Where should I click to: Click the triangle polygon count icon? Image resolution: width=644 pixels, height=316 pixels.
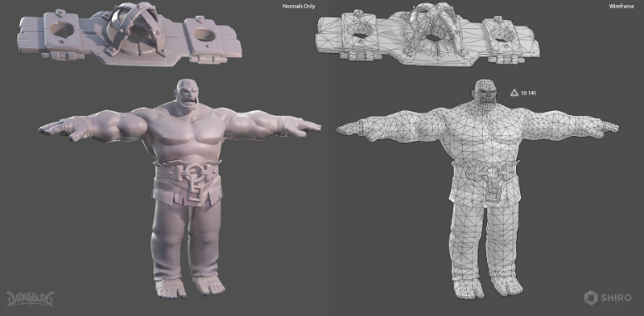(x=514, y=92)
